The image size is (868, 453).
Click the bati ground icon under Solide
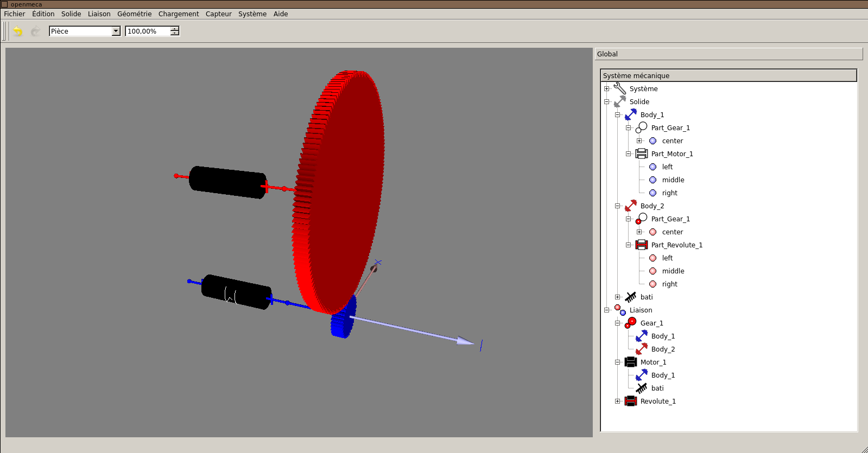pyautogui.click(x=631, y=297)
